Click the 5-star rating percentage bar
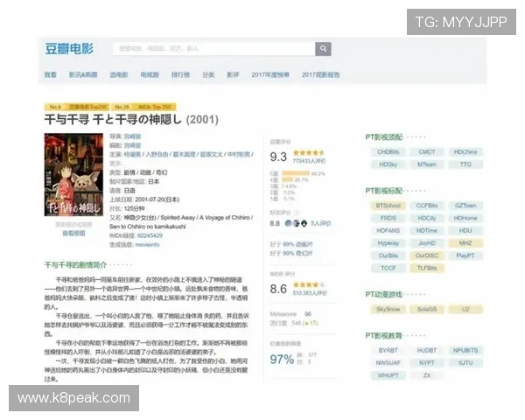This screenshot has width=525, height=420. click(x=296, y=173)
